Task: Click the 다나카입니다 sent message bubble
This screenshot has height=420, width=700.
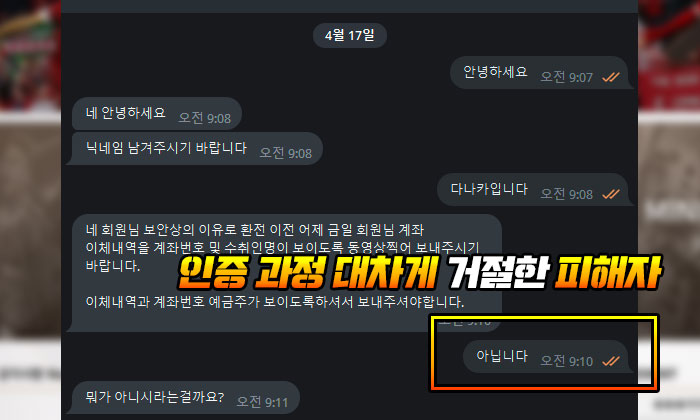Action: point(533,190)
